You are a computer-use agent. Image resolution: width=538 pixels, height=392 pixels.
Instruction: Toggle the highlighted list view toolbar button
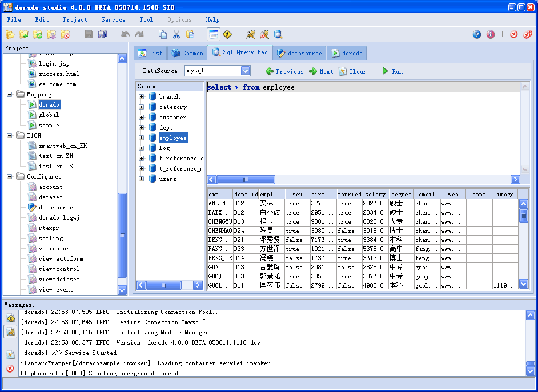click(214, 34)
